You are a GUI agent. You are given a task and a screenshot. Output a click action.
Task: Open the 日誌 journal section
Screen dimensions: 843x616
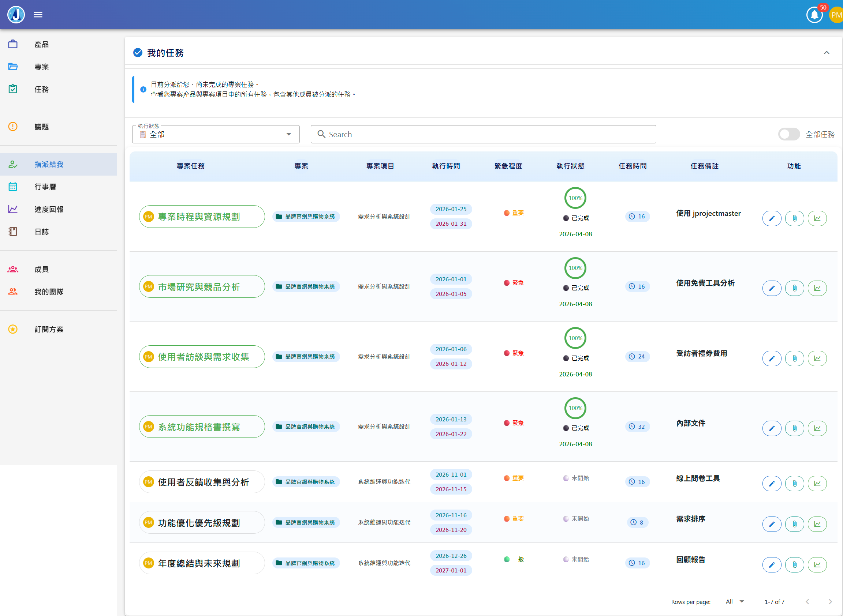42,232
